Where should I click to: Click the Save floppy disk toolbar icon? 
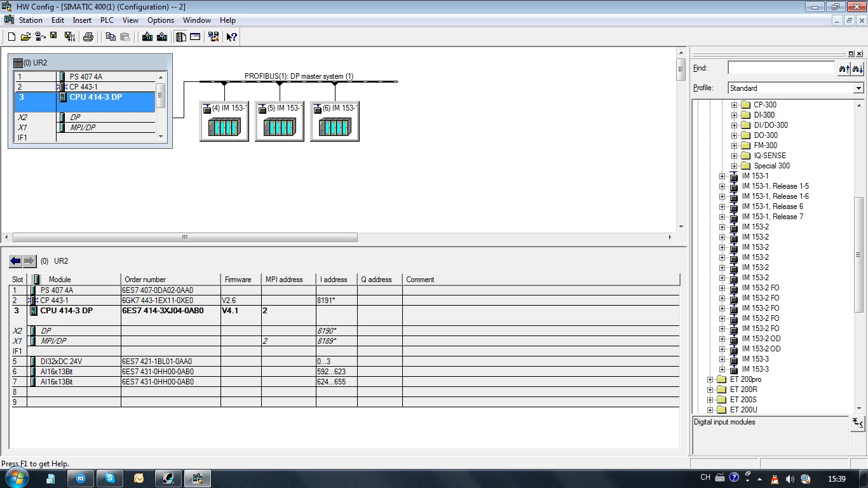53,37
